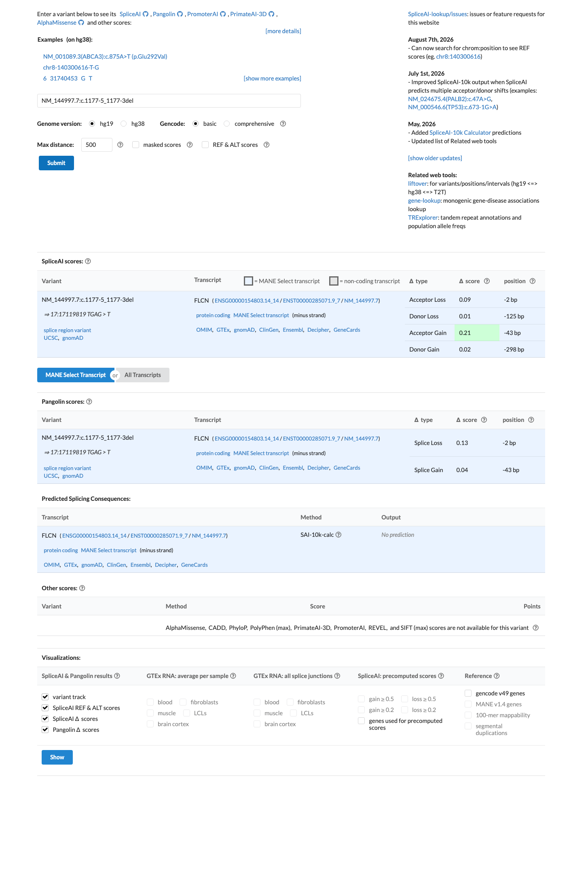Image resolution: width=588 pixels, height=890 pixels.
Task: Expand show more examples
Action: [x=272, y=78]
